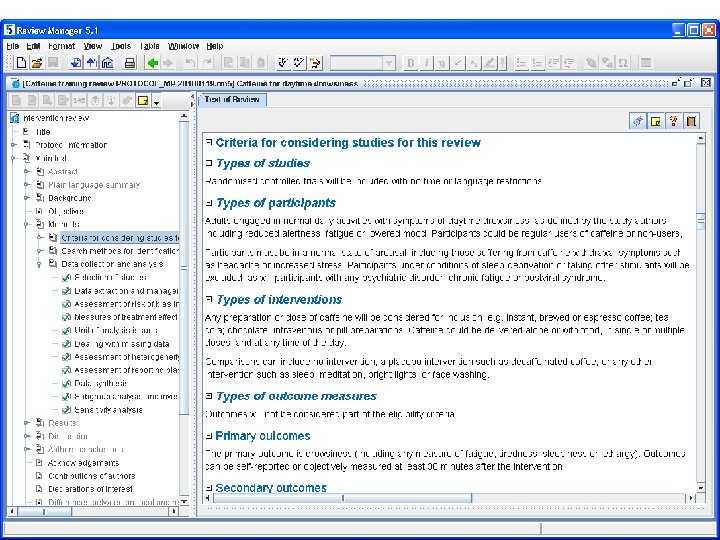Select Contributions of authors tree item
The width and height of the screenshot is (720, 540).
[92, 476]
